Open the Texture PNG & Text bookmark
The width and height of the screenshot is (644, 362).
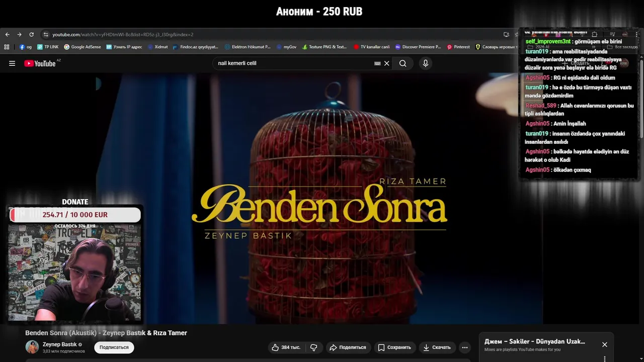point(325,47)
